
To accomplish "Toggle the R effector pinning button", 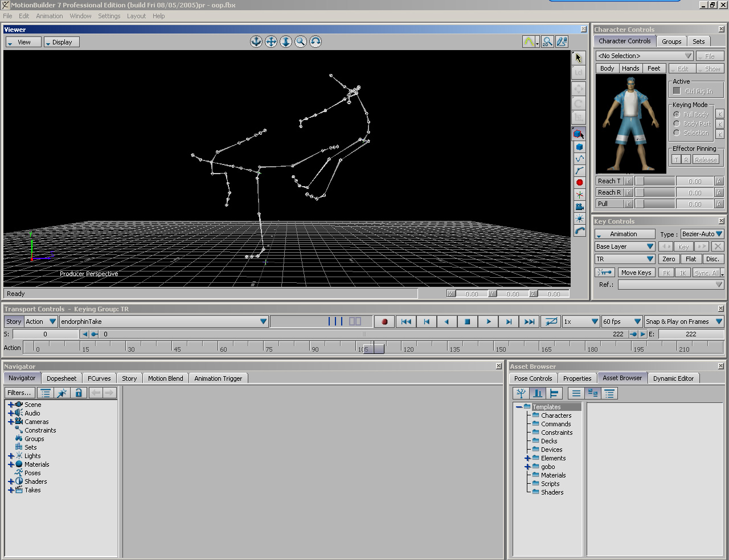I will 686,160.
